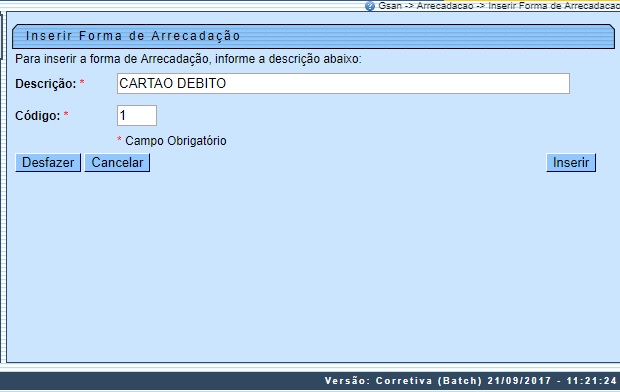Click the Inserir button
This screenshot has height=392, width=620.
click(x=571, y=163)
